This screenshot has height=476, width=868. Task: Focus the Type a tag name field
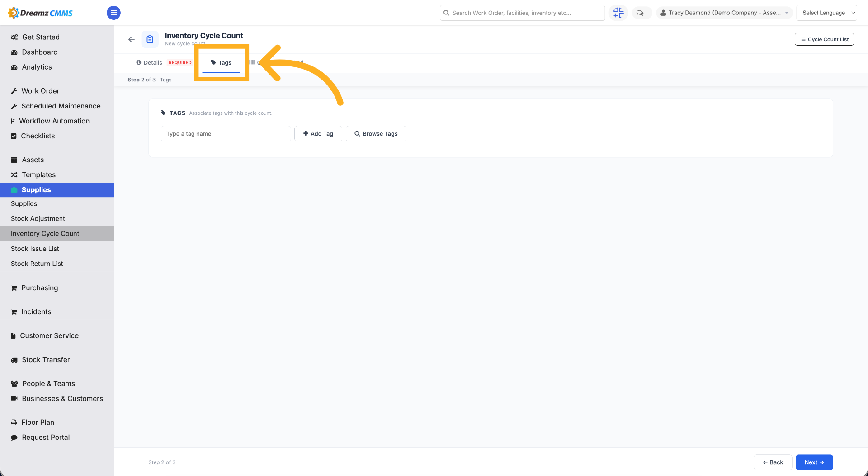(x=226, y=134)
